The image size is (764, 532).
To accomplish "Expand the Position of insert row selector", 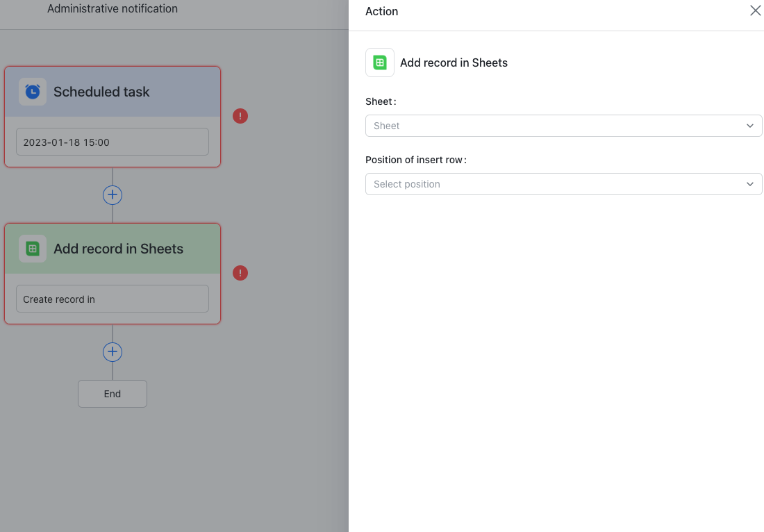I will [749, 184].
